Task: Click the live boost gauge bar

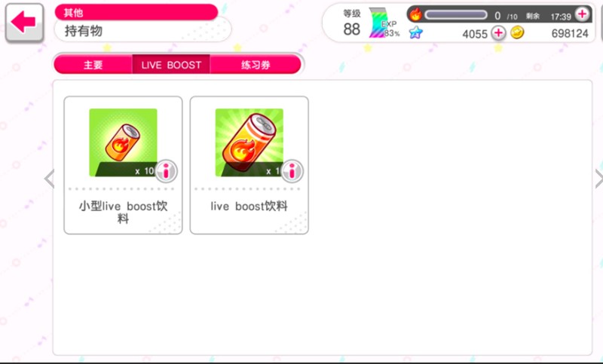Action: (456, 15)
